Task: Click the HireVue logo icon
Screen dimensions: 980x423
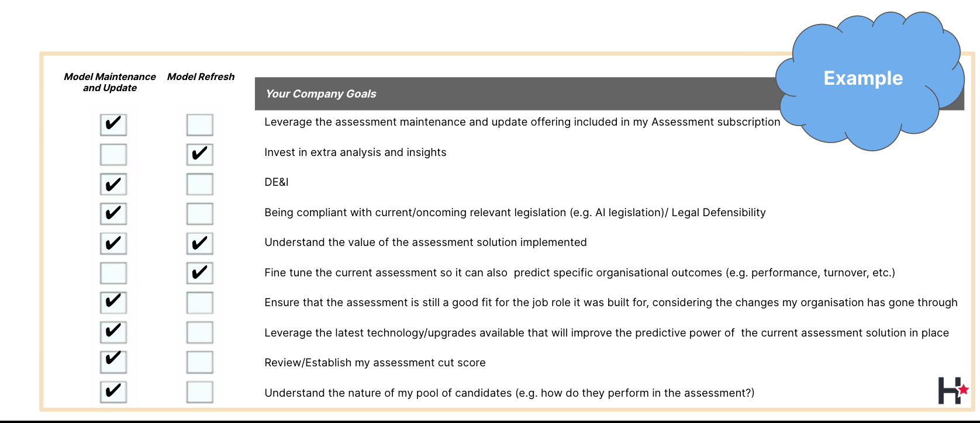Action: [953, 390]
